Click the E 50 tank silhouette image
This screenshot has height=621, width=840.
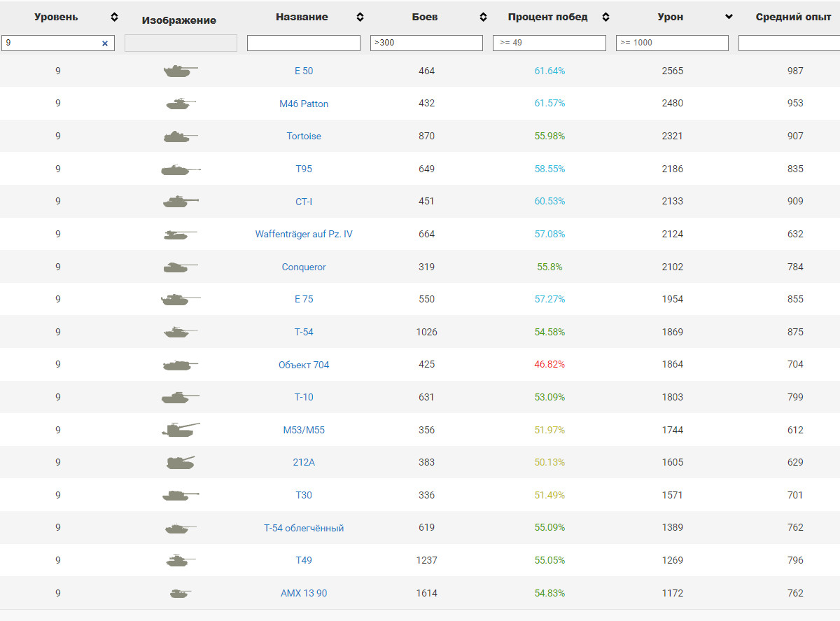pos(180,71)
